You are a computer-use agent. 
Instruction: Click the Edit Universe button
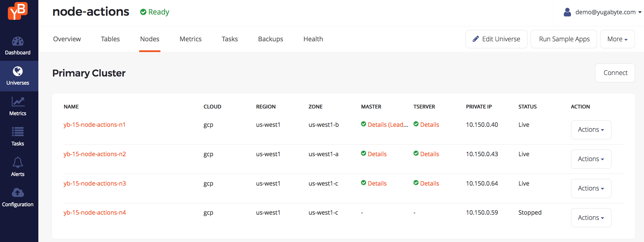tap(496, 39)
